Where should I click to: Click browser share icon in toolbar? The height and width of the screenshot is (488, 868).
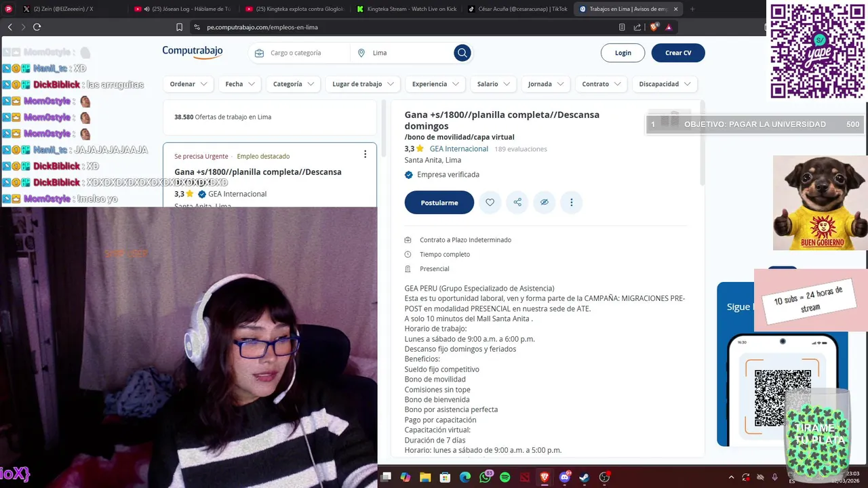(637, 27)
